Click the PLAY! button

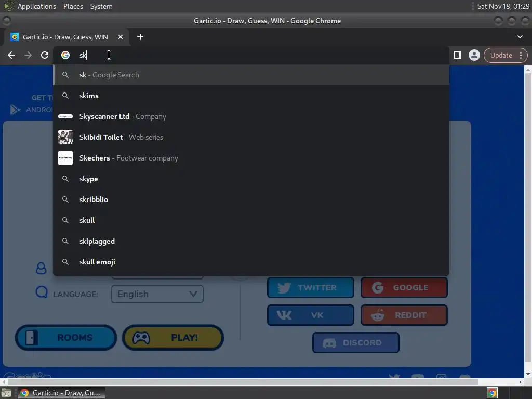click(173, 338)
